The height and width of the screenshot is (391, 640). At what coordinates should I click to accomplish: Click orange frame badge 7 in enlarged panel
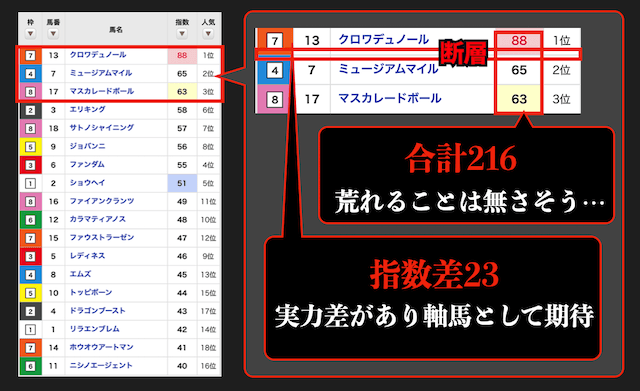click(275, 41)
